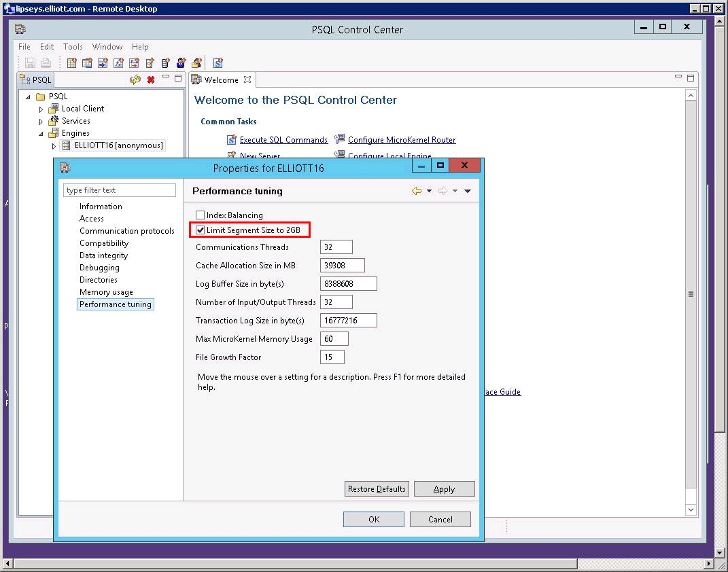Click the disabled Save icon in the toolbar
Viewport: 728px width, 572px height.
[30, 62]
